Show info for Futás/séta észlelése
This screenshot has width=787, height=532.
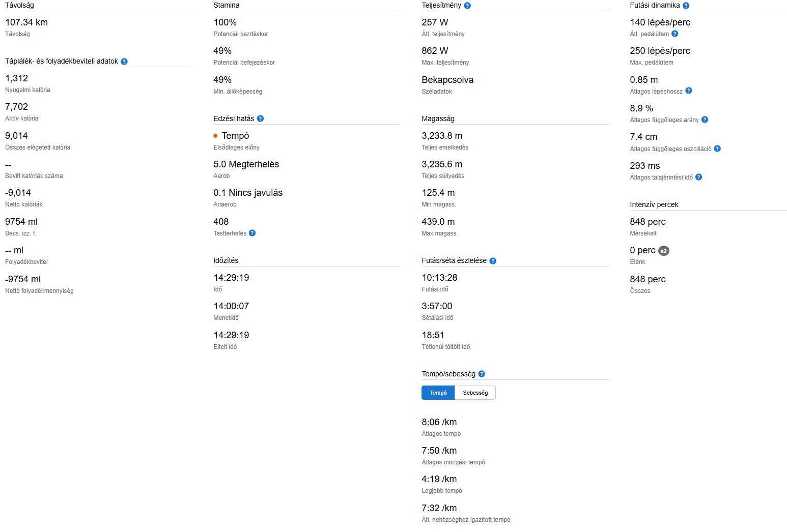coord(492,261)
